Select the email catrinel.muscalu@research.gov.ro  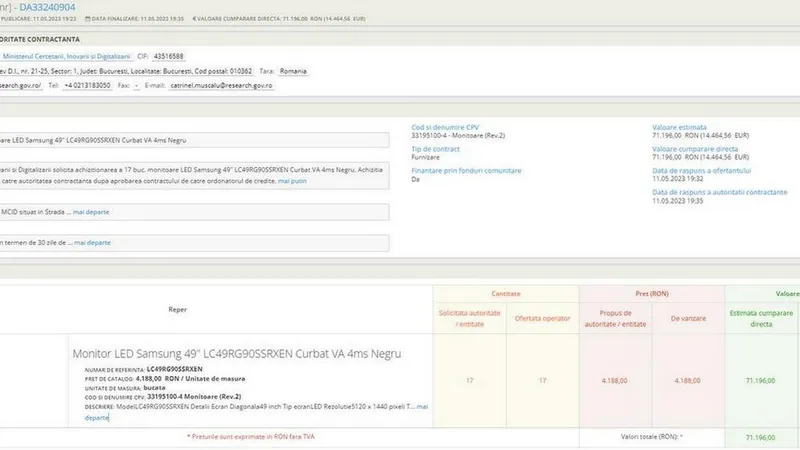(221, 86)
